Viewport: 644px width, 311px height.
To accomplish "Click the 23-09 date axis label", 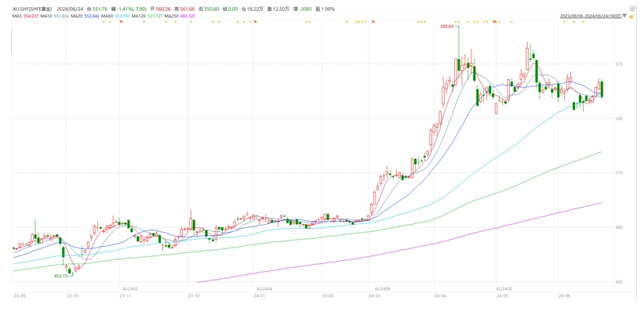I will click(x=19, y=295).
